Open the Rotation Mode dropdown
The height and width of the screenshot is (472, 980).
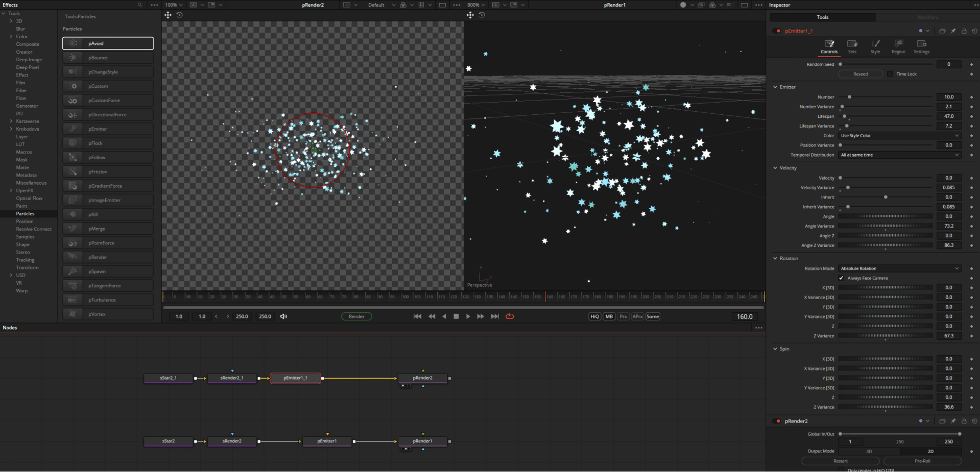[899, 268]
